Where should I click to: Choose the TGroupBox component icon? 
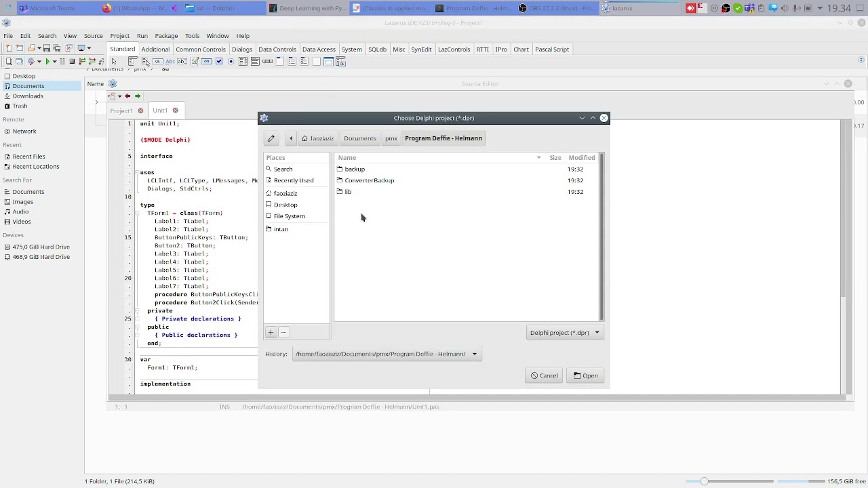click(x=279, y=61)
